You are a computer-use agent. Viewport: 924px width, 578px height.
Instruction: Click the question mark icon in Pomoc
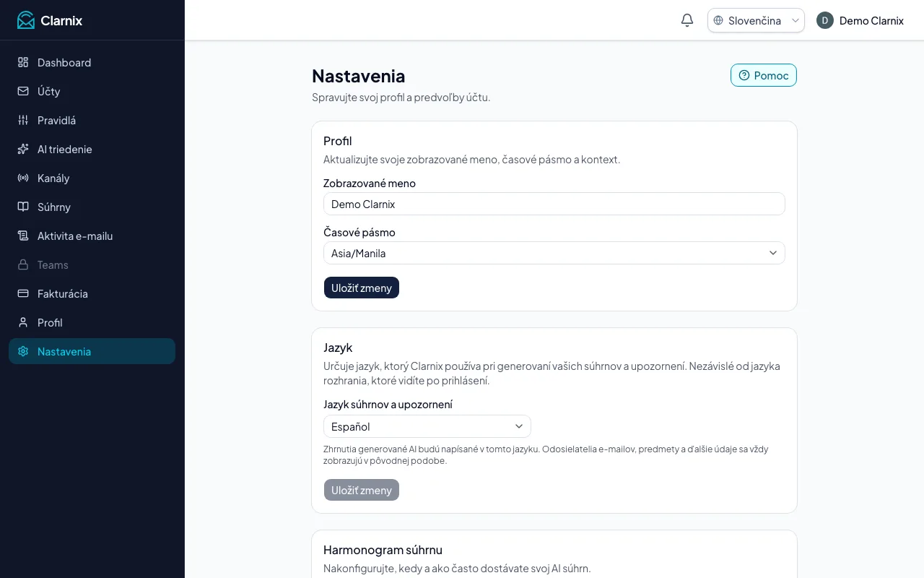[744, 75]
